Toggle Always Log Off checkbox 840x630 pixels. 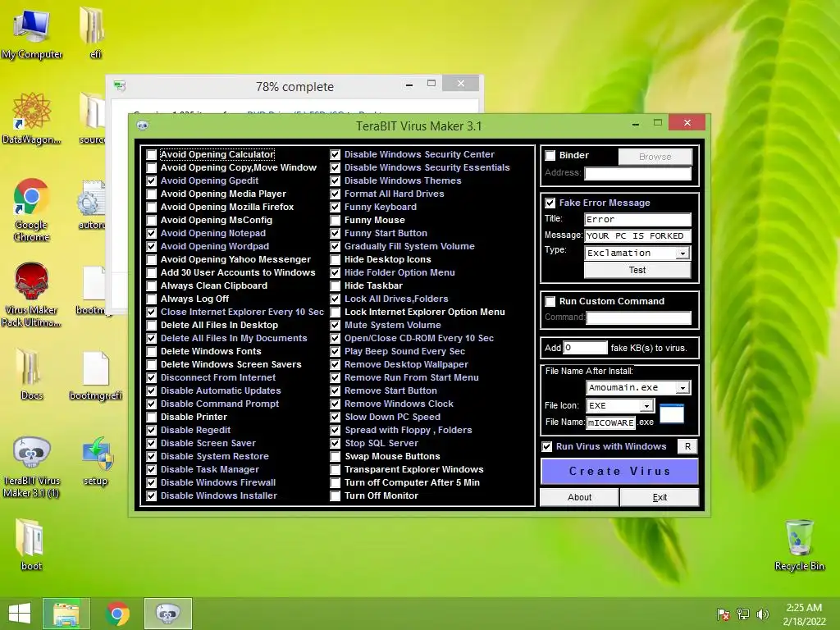152,299
